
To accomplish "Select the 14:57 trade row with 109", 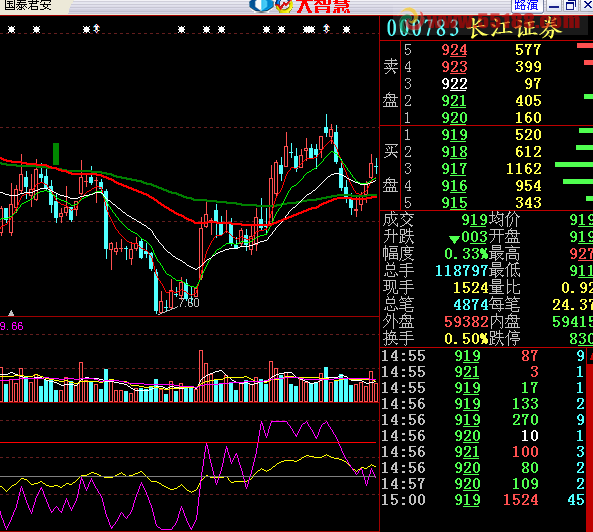I will pos(484,484).
